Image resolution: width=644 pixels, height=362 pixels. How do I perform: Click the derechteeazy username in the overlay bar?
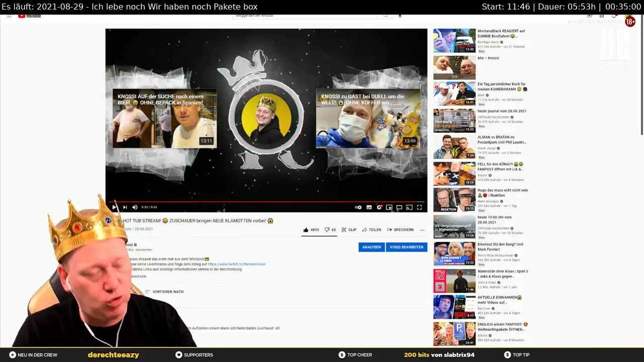tap(113, 355)
